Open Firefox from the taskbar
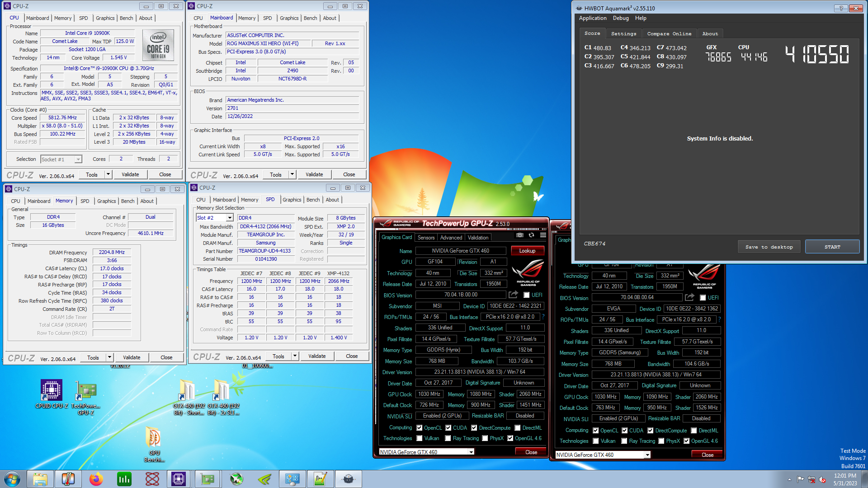The height and width of the screenshot is (488, 868). [96, 479]
